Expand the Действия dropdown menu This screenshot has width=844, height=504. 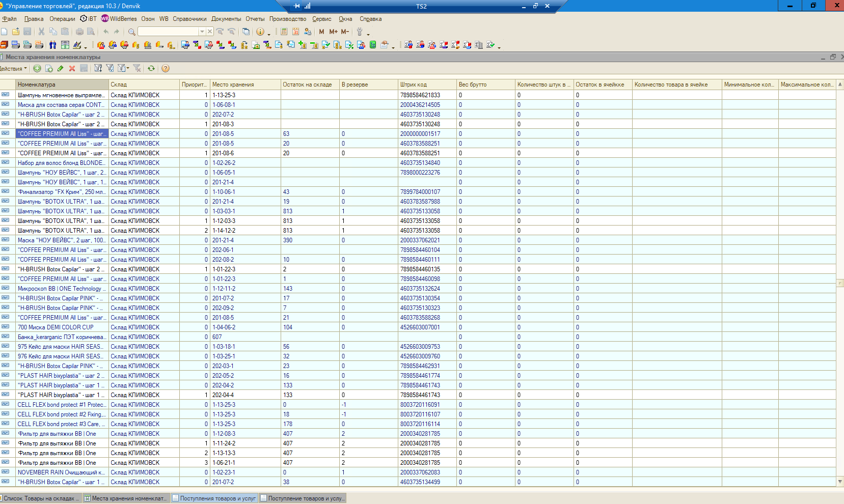pyautogui.click(x=13, y=68)
